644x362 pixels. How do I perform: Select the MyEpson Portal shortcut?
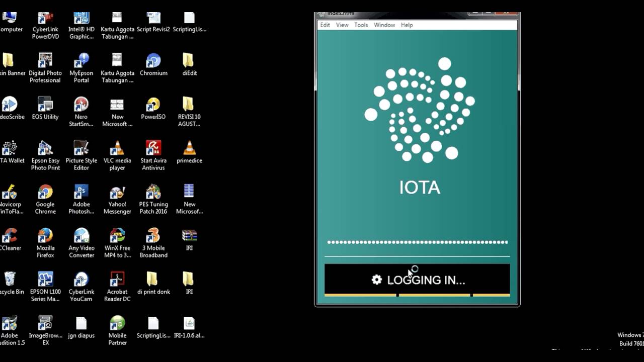(x=82, y=68)
